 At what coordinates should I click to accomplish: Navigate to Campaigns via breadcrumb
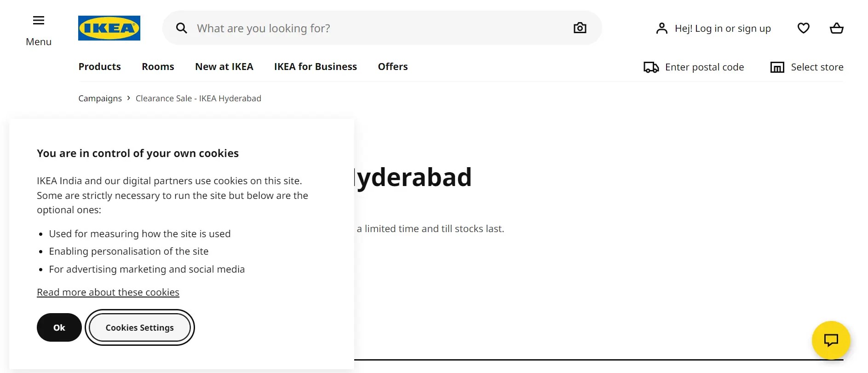click(x=100, y=98)
